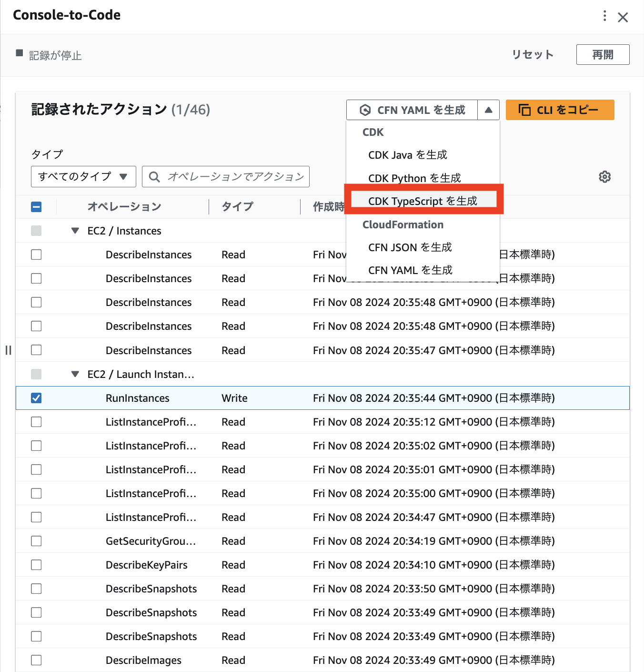This screenshot has height=672, width=644.
Task: Click the arrow beside CFN YAML を生成
Action: coord(488,110)
